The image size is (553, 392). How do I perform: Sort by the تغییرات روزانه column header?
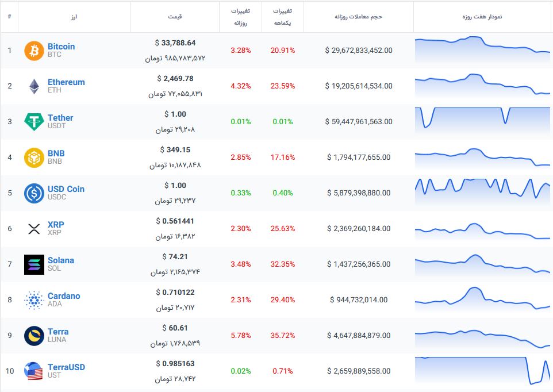pyautogui.click(x=240, y=17)
